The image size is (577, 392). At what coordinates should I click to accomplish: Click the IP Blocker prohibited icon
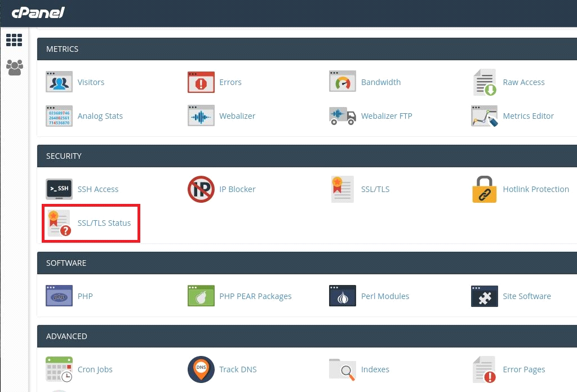[x=201, y=189]
